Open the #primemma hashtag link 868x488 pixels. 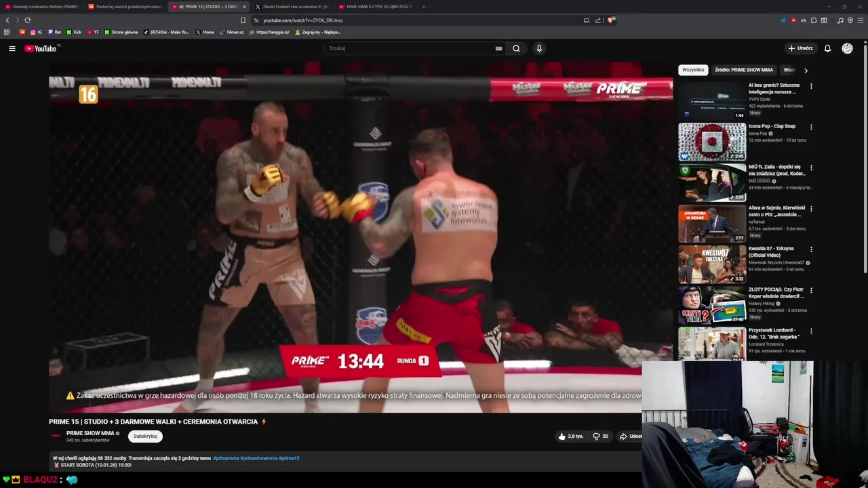click(x=226, y=458)
